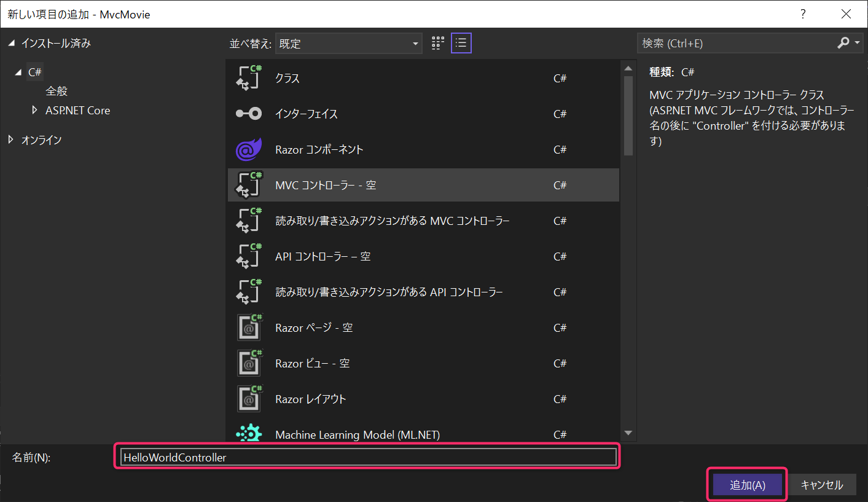
Task: Select the Razor コンポーネント icon
Action: (248, 149)
